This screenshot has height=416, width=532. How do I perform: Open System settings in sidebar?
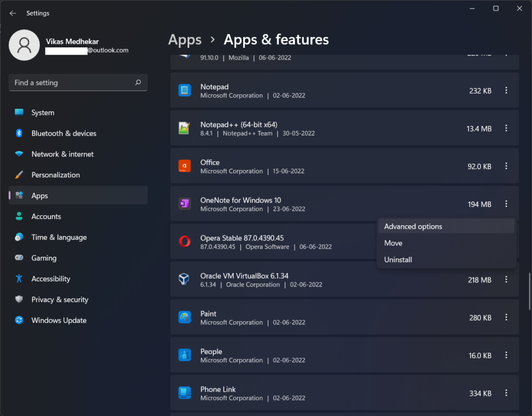pyautogui.click(x=78, y=112)
